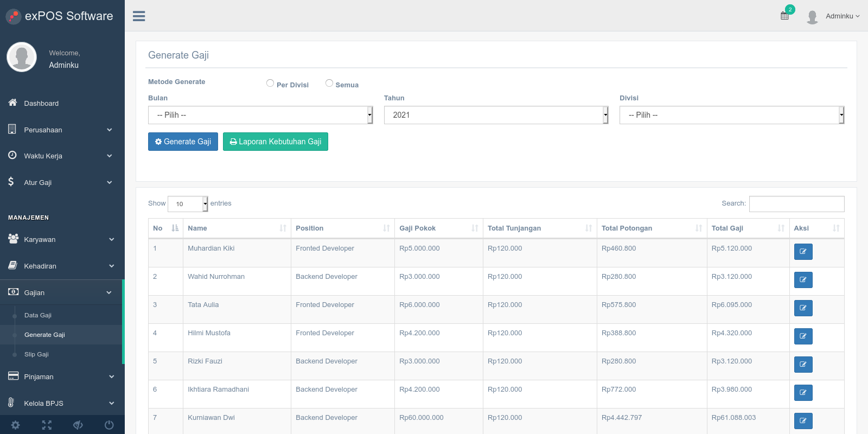Image resolution: width=868 pixels, height=434 pixels.
Task: Collapse the Gajian sidebar menu
Action: [x=61, y=292]
